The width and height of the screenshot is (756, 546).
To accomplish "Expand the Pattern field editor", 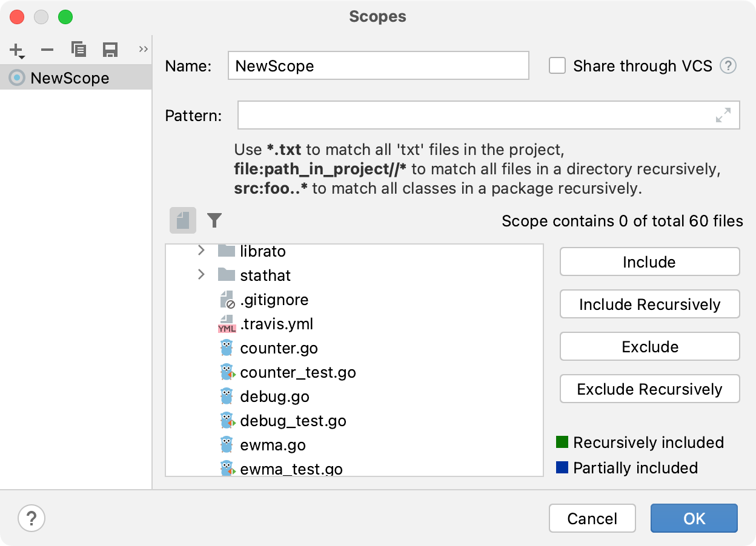I will [723, 115].
